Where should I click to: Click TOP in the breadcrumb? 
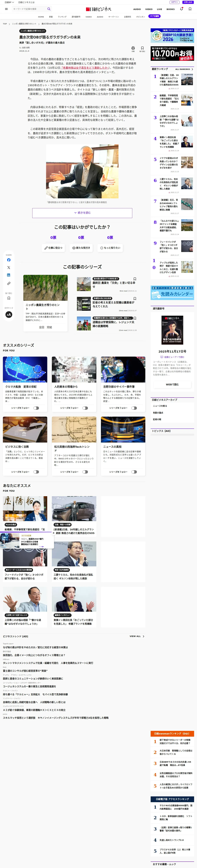pyautogui.click(x=5, y=24)
